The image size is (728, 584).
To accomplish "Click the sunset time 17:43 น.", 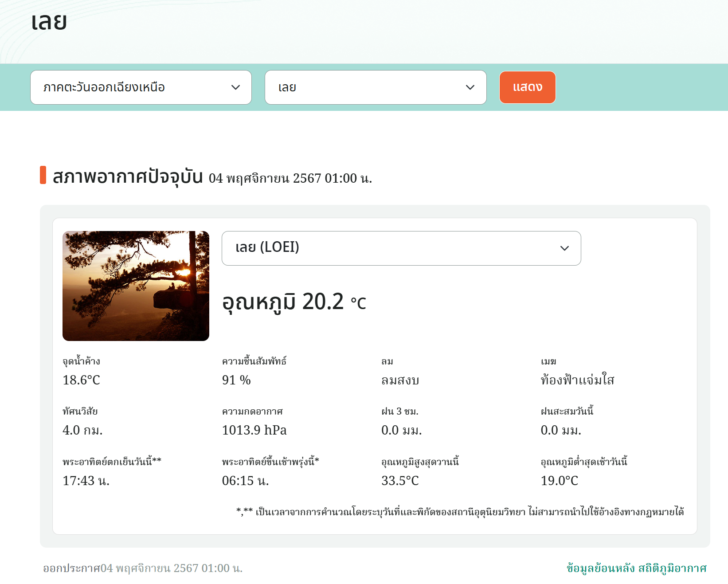I will pos(86,481).
